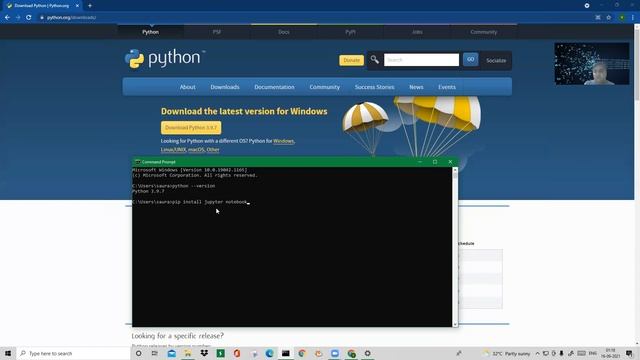Go back using the browser back arrow
Screen dimensions: 640x360
point(7,18)
